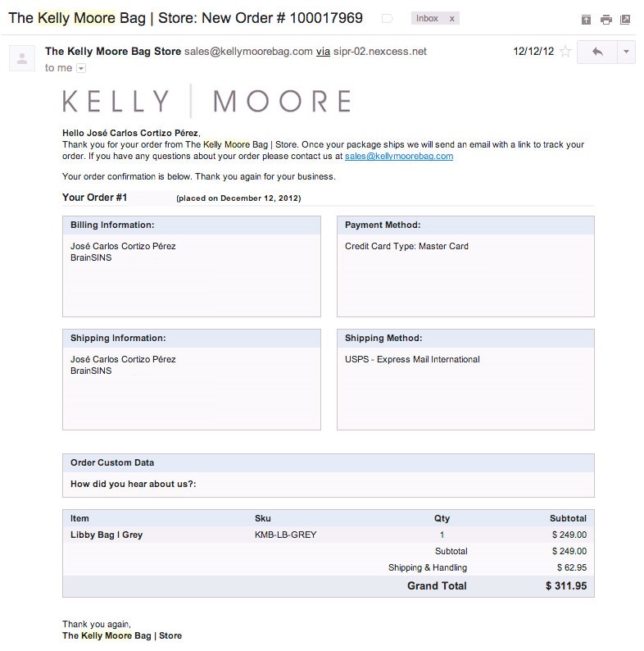The width and height of the screenshot is (644, 651).
Task: Click the Kelly Moore logo
Action: coord(206,102)
